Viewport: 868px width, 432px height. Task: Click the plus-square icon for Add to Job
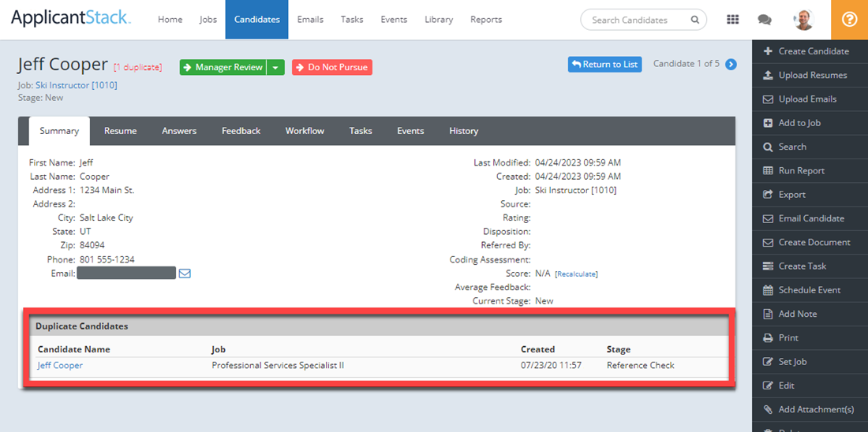pos(768,123)
